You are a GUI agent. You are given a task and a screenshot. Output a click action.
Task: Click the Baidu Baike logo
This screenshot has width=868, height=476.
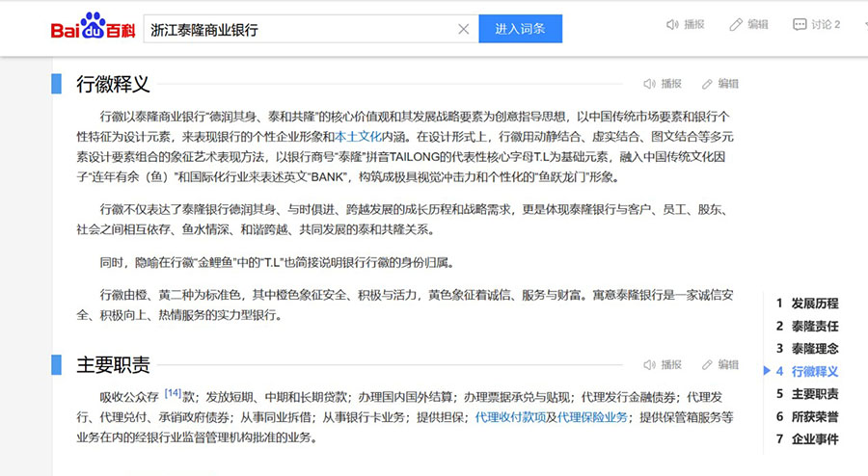tap(92, 27)
